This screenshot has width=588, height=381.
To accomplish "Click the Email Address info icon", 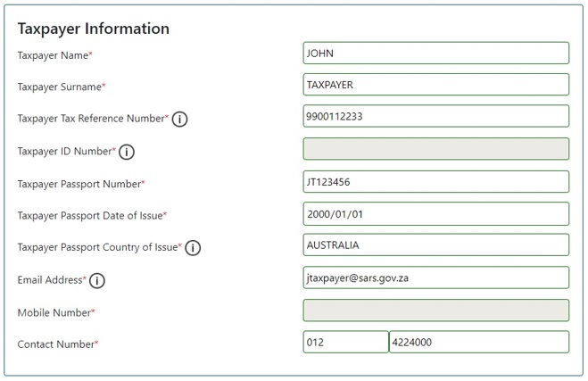I will [x=96, y=280].
